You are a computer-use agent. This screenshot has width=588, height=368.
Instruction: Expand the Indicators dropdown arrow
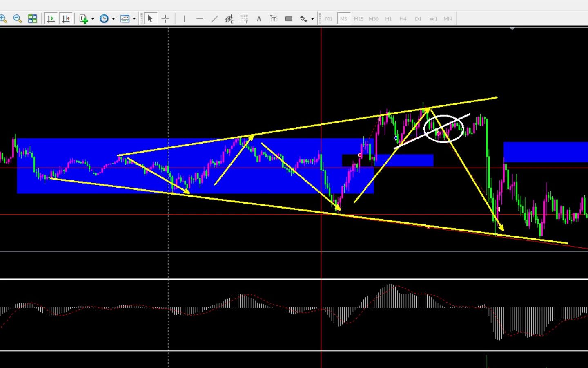[93, 19]
